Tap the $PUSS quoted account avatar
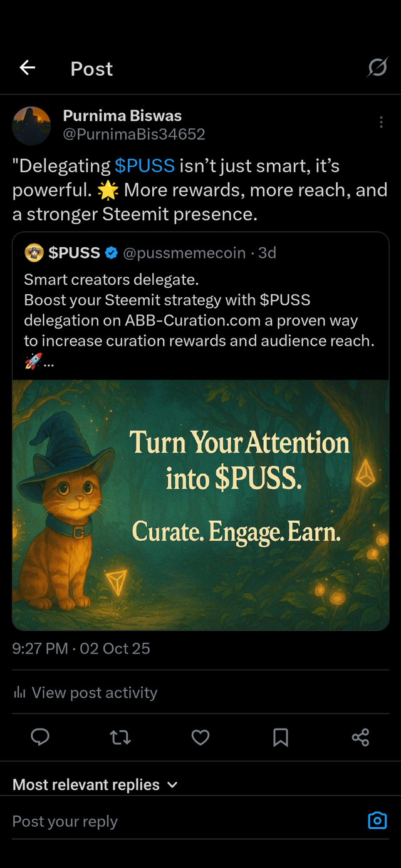The image size is (401, 868). click(x=34, y=253)
